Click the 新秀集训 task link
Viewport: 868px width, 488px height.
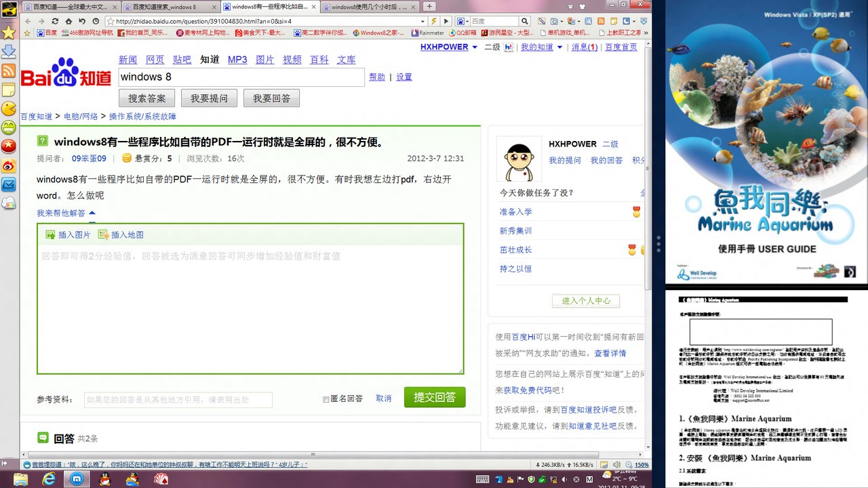point(516,231)
